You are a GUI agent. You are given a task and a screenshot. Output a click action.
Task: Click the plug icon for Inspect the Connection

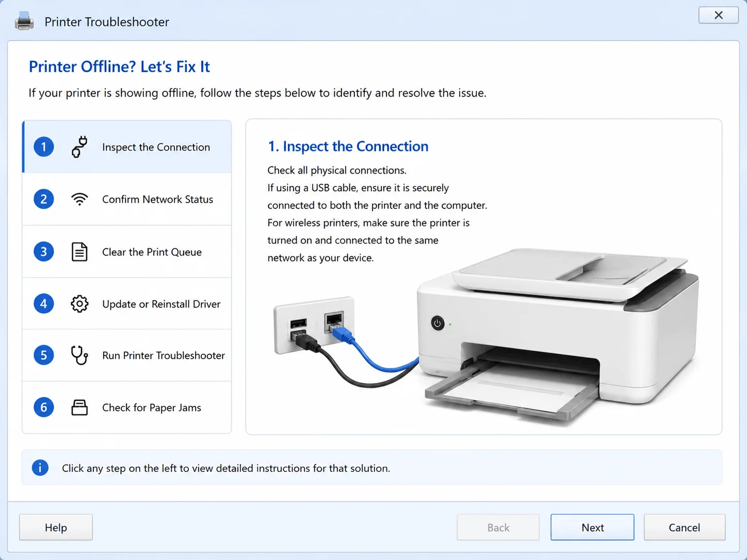click(x=79, y=147)
